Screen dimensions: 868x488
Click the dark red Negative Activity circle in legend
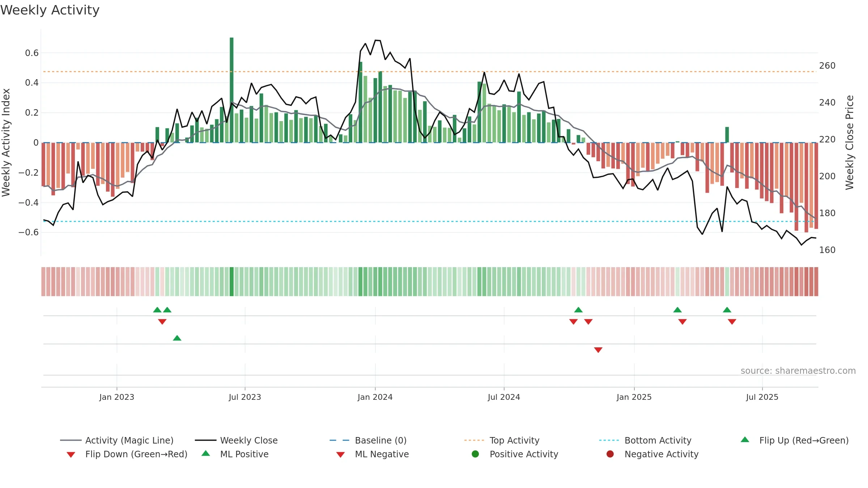tap(610, 454)
